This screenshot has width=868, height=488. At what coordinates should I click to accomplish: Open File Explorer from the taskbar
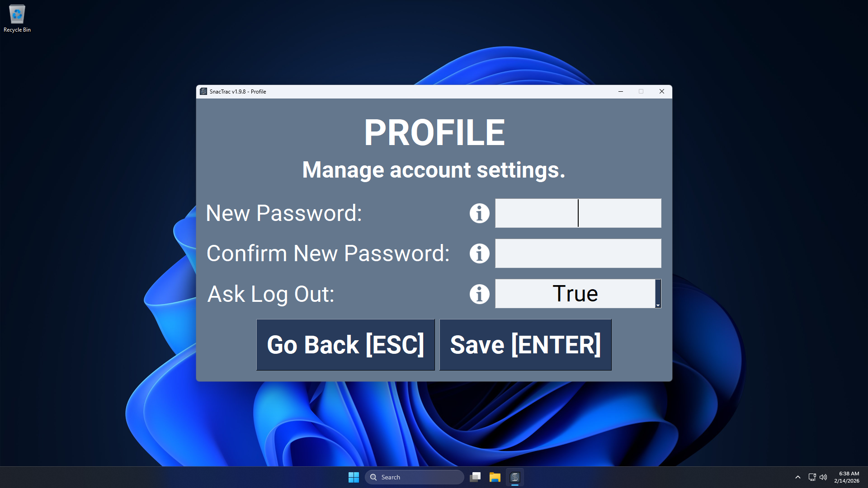click(495, 477)
